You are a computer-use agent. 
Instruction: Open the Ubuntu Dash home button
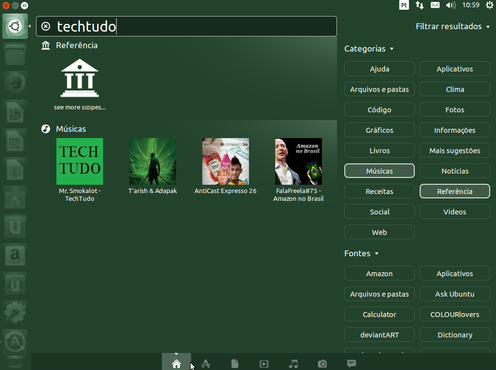15,26
